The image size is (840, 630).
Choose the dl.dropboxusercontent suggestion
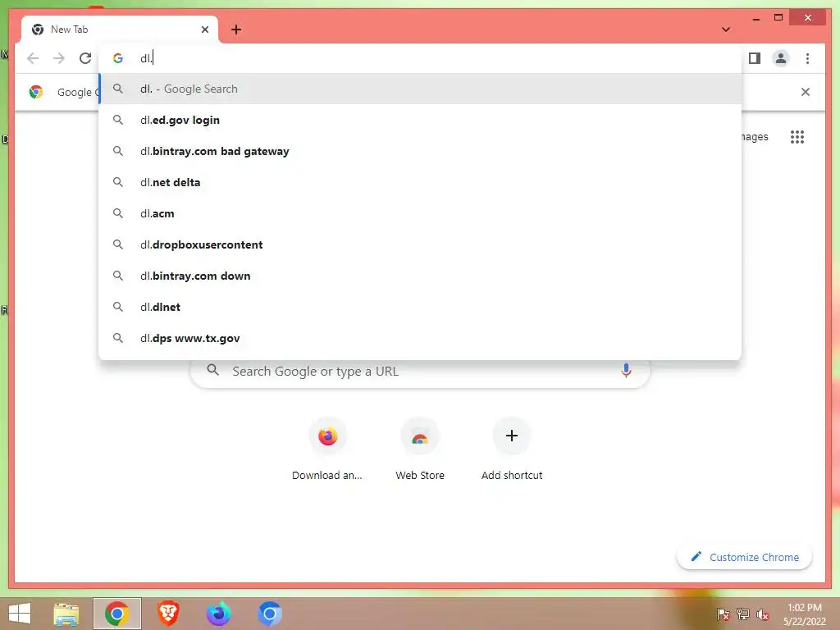pos(421,244)
